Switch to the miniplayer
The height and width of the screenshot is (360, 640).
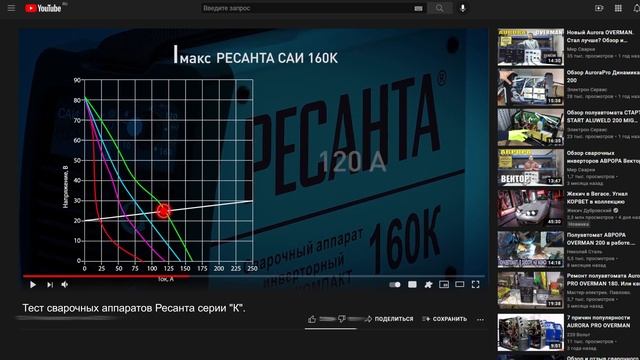click(444, 284)
